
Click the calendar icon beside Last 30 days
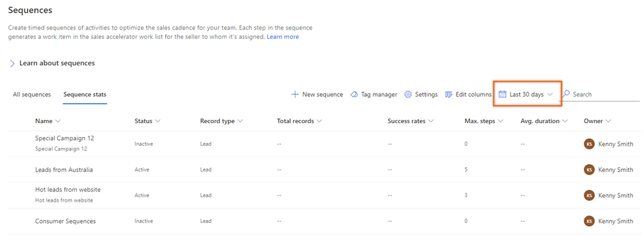pyautogui.click(x=502, y=94)
